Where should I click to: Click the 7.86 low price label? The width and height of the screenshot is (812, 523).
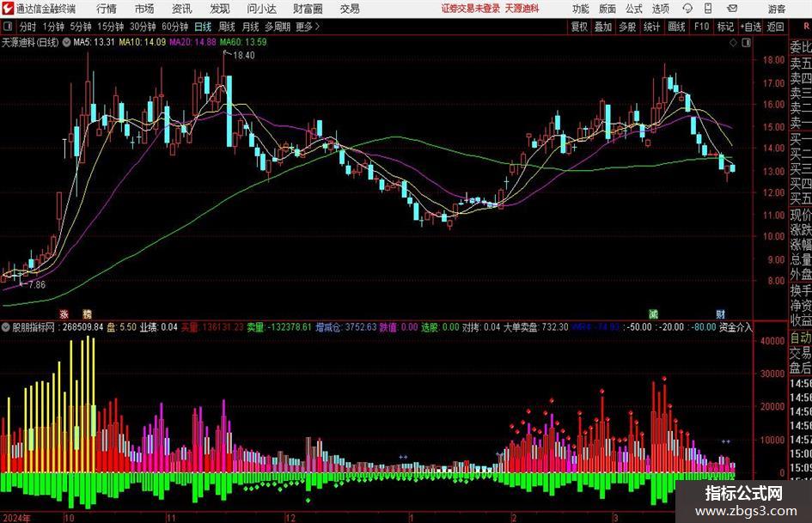37,284
